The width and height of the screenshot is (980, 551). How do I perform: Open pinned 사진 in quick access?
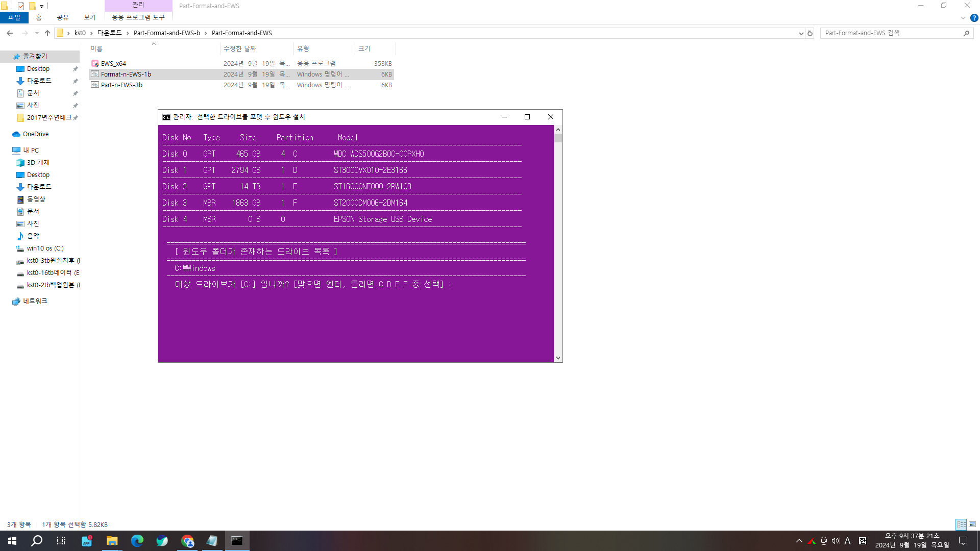pyautogui.click(x=33, y=106)
